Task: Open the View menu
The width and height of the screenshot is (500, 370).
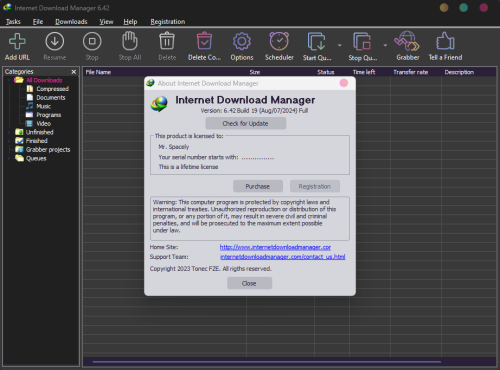Action: point(106,22)
